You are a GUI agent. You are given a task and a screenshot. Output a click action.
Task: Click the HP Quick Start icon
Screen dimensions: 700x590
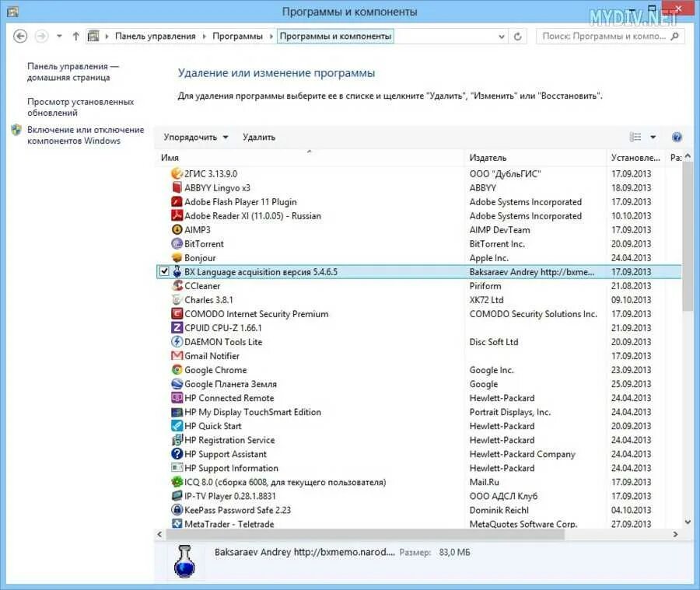pos(177,426)
